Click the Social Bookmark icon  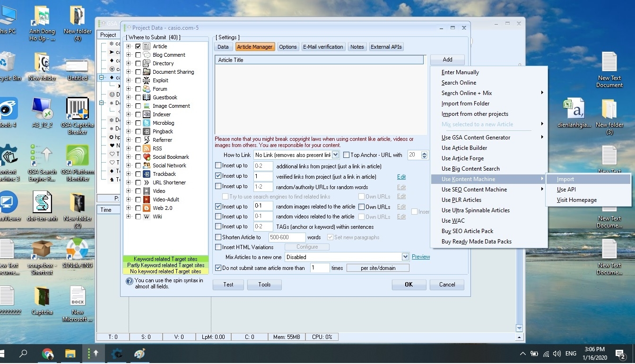[147, 157]
